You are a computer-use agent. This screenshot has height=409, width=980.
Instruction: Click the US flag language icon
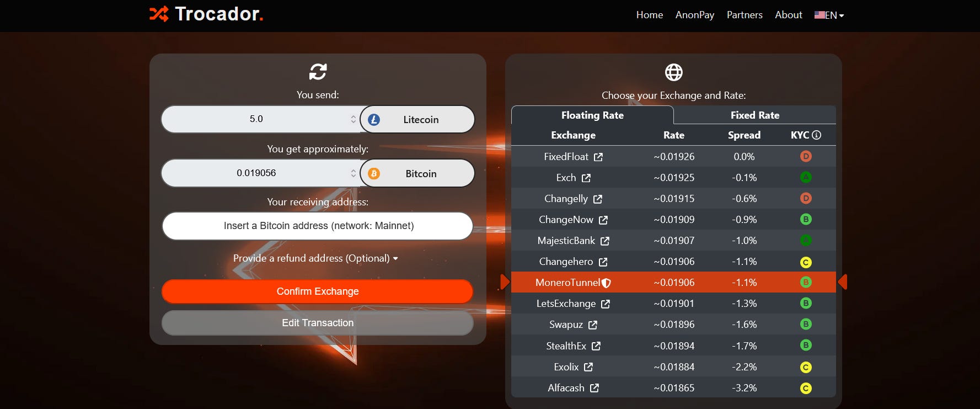(x=820, y=15)
